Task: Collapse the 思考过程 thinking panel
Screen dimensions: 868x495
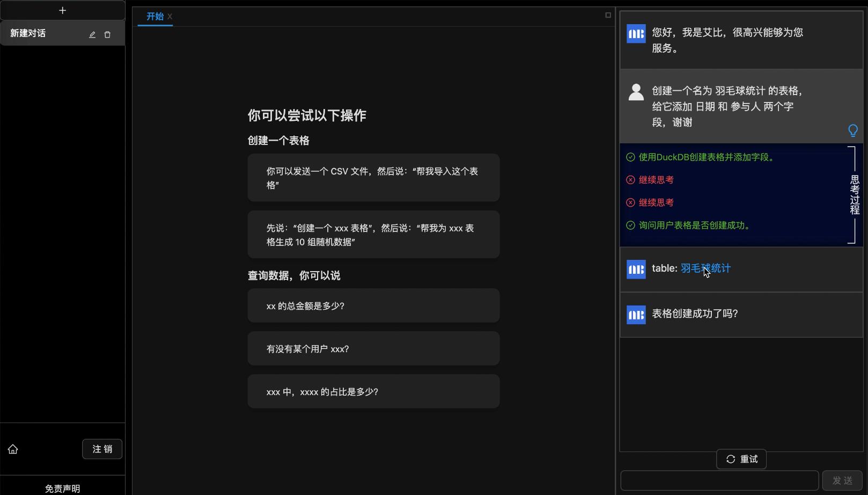Action: tap(854, 195)
